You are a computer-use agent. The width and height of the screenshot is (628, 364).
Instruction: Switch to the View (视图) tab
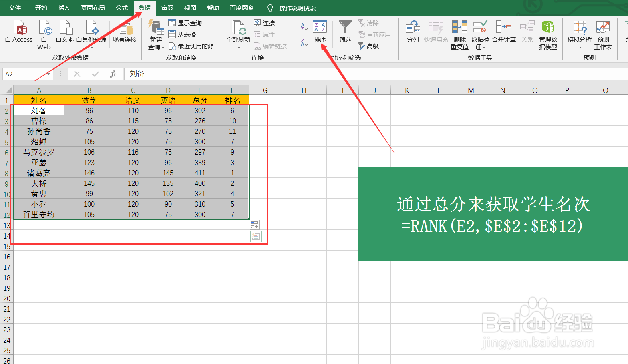[x=190, y=8]
